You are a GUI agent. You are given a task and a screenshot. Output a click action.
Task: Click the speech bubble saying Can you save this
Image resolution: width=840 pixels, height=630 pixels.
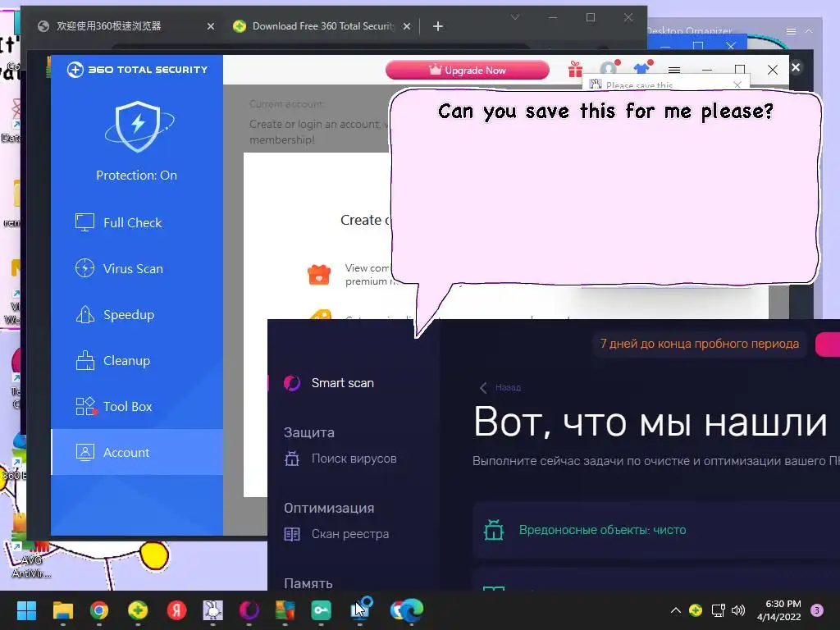(x=605, y=188)
